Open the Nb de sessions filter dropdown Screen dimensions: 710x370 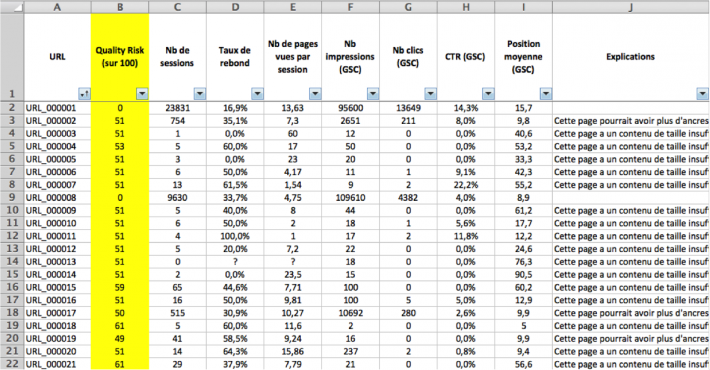coord(200,94)
